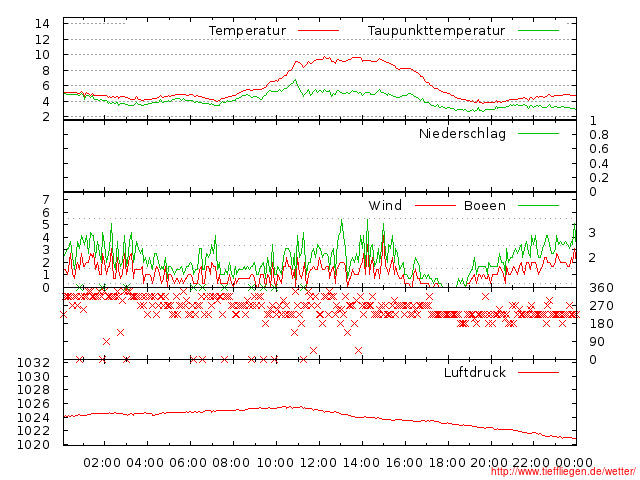The width and height of the screenshot is (640, 480).
Task: Click the Boeen legend label
Action: point(484,205)
